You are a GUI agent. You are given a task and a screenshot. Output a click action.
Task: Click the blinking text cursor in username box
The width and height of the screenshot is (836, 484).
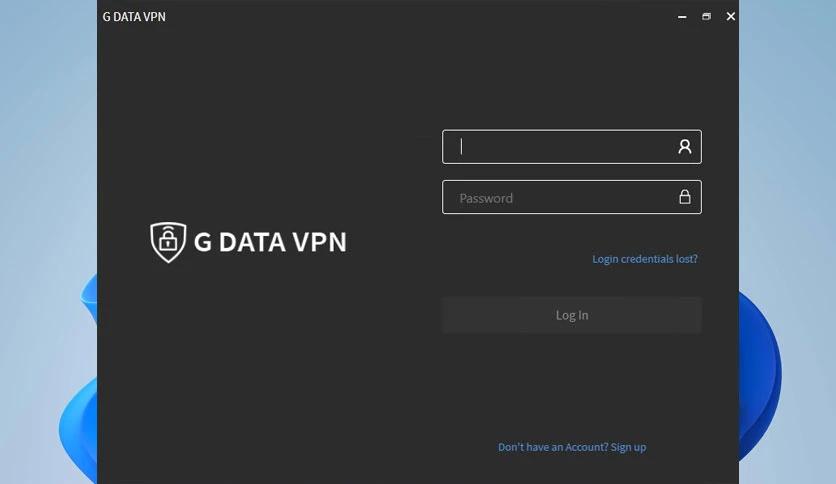click(462, 146)
